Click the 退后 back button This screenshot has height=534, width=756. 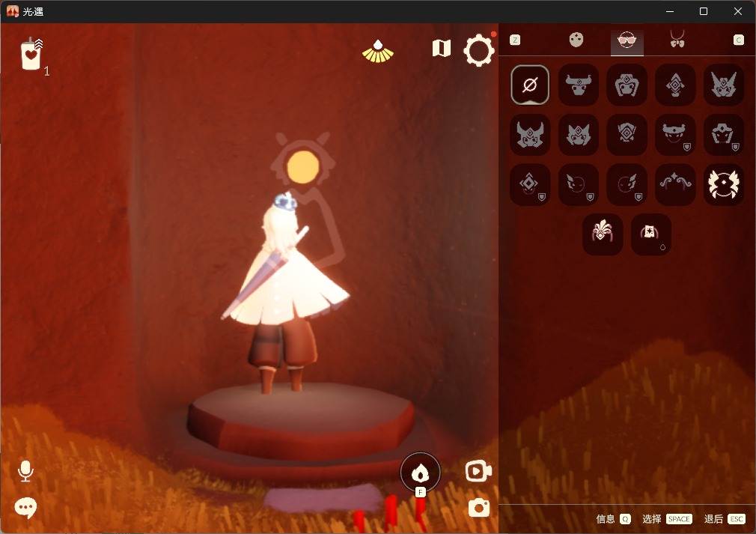(x=725, y=518)
